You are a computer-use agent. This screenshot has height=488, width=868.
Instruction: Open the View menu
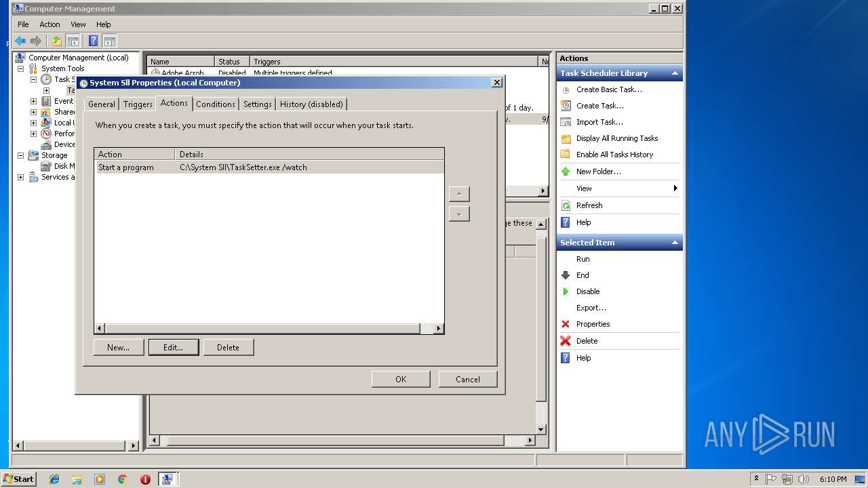(78, 24)
